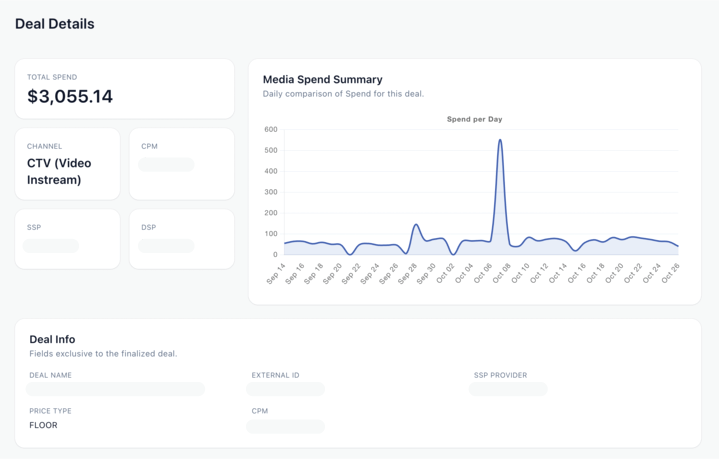719x459 pixels.
Task: Click the CPM card in the top summary
Action: pos(181,164)
